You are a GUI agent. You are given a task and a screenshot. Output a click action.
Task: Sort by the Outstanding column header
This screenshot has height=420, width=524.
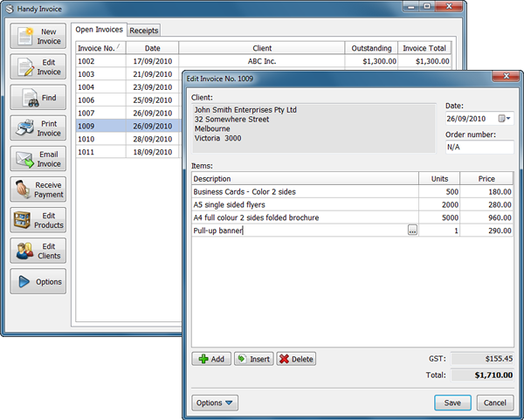[371, 48]
